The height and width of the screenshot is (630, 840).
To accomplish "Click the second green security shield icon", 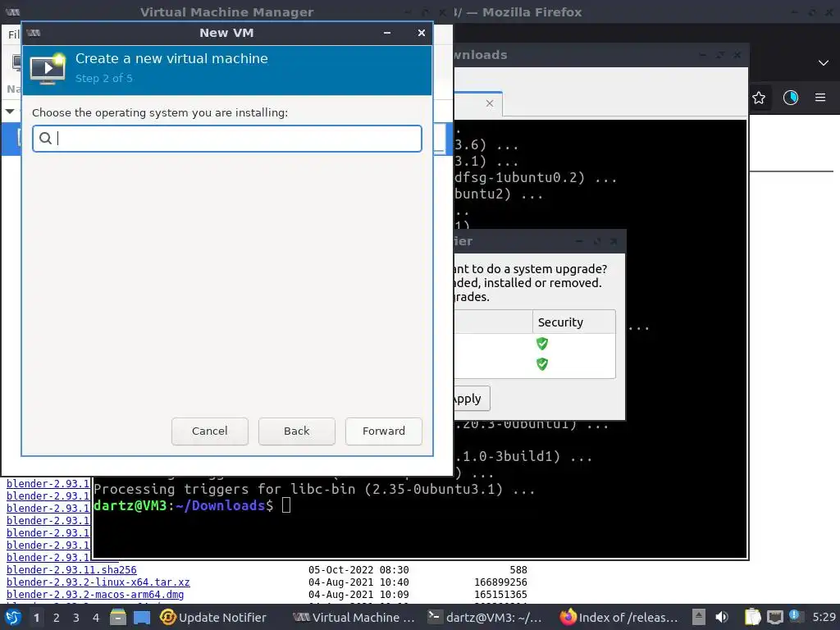I will (x=542, y=364).
